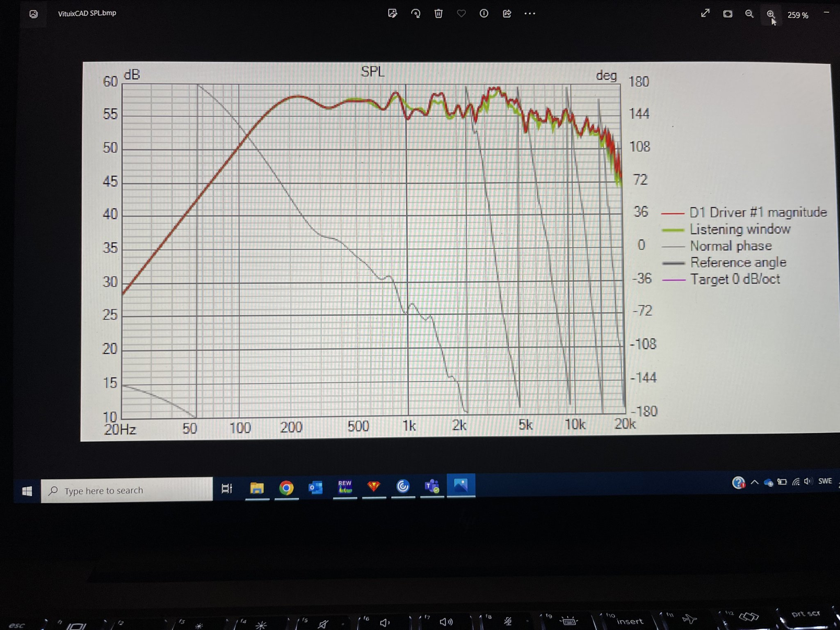Switch the SWE input language
This screenshot has height=630, width=840.
[x=825, y=481]
